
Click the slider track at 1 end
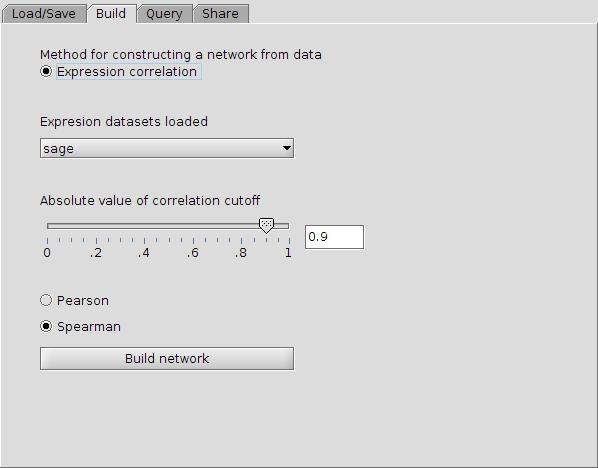coord(288,226)
